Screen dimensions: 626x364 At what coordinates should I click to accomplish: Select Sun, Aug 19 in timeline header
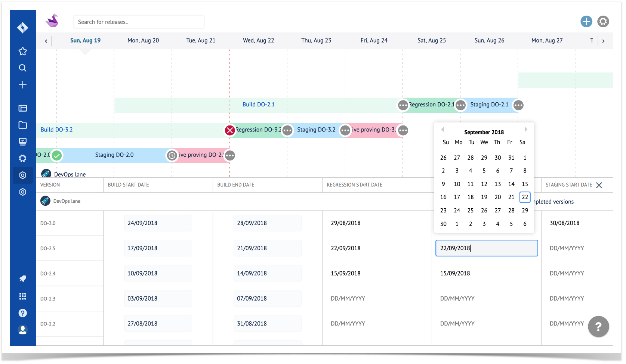click(86, 40)
